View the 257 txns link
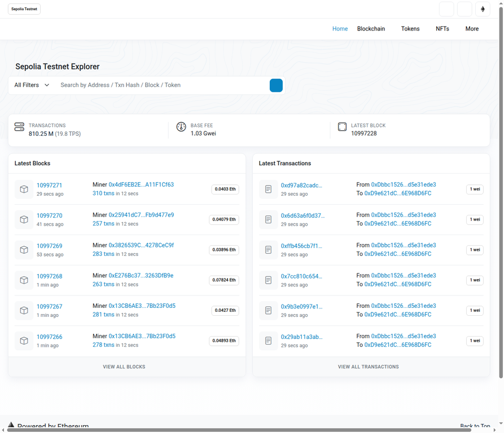Screen dimensions: 504x433 coord(103,223)
